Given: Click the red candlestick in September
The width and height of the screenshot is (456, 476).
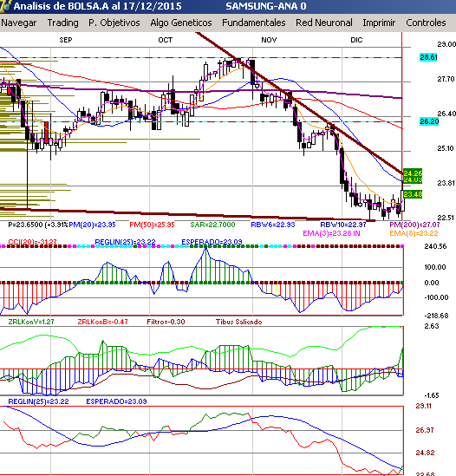Looking at the screenshot, I should (46, 133).
